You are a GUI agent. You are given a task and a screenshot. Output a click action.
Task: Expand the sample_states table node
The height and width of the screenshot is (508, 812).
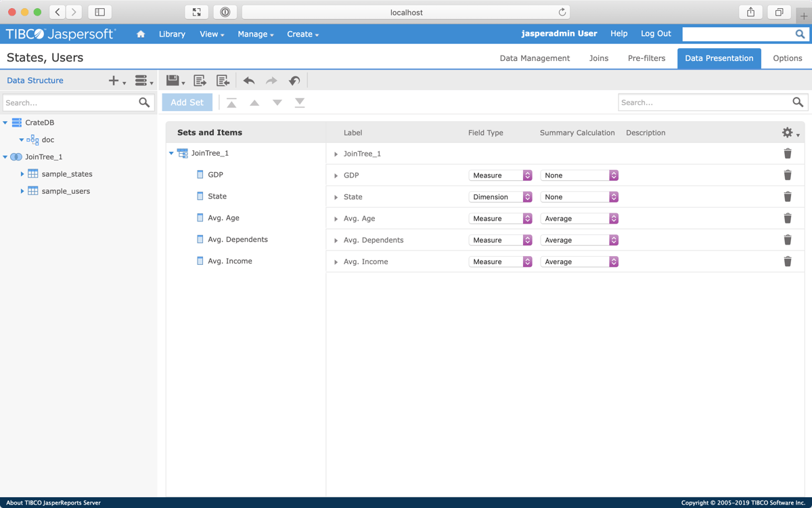coord(22,174)
